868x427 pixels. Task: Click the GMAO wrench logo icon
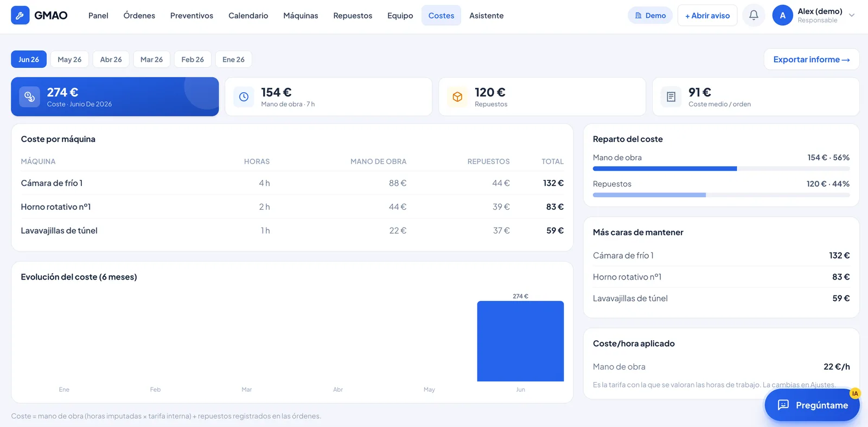[20, 15]
